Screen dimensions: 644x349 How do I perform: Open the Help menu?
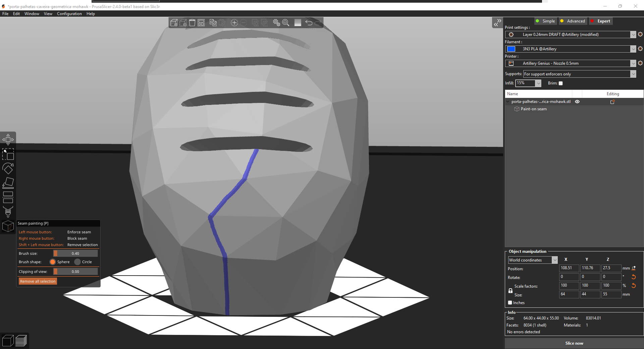point(91,14)
